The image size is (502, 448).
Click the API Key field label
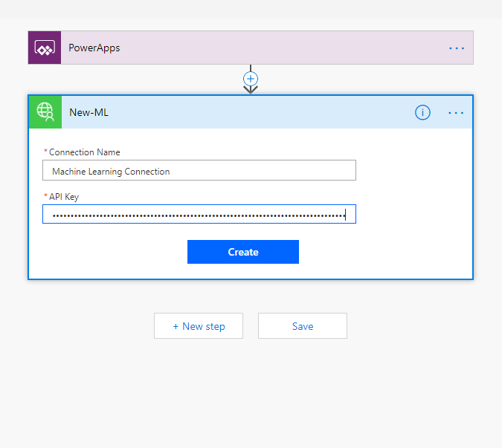pyautogui.click(x=63, y=196)
